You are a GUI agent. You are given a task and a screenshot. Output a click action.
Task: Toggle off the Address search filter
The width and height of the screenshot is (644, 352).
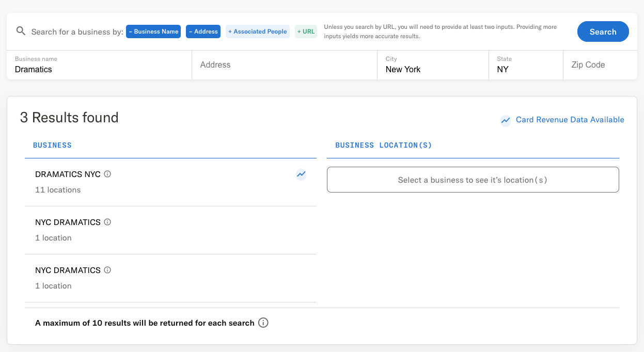[203, 31]
